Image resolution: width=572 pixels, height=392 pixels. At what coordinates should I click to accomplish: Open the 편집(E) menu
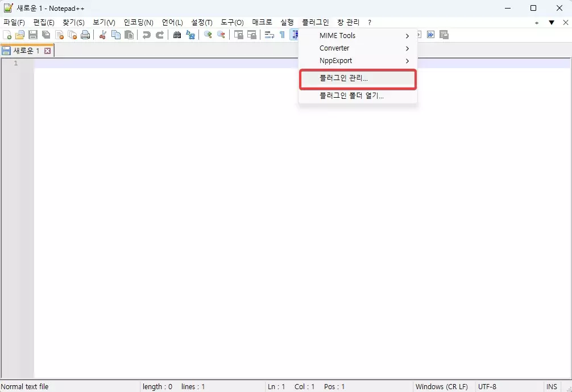pos(44,23)
